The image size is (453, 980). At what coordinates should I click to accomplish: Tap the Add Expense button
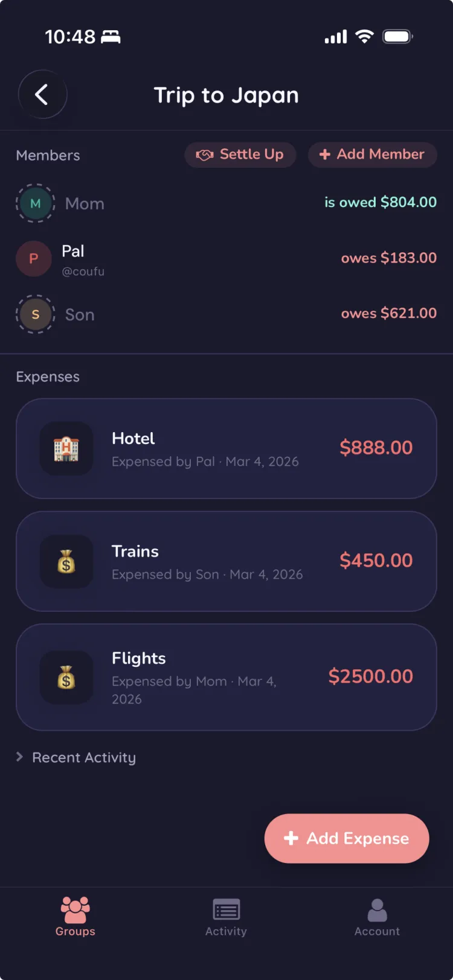coord(347,838)
